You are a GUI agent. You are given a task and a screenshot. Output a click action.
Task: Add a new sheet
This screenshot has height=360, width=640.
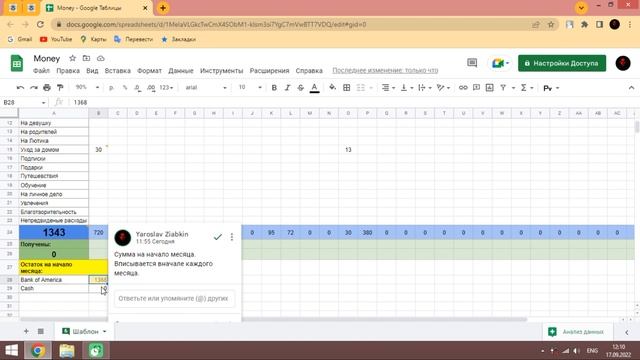tap(26, 331)
